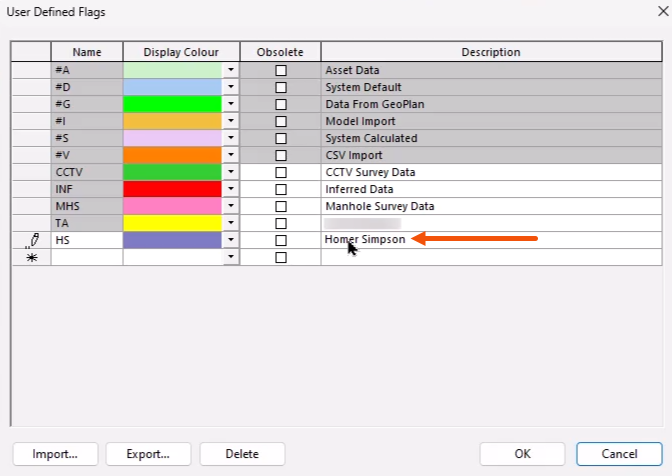The height and width of the screenshot is (476, 672).
Task: Open colour dropdown for #S flag
Action: [x=231, y=138]
